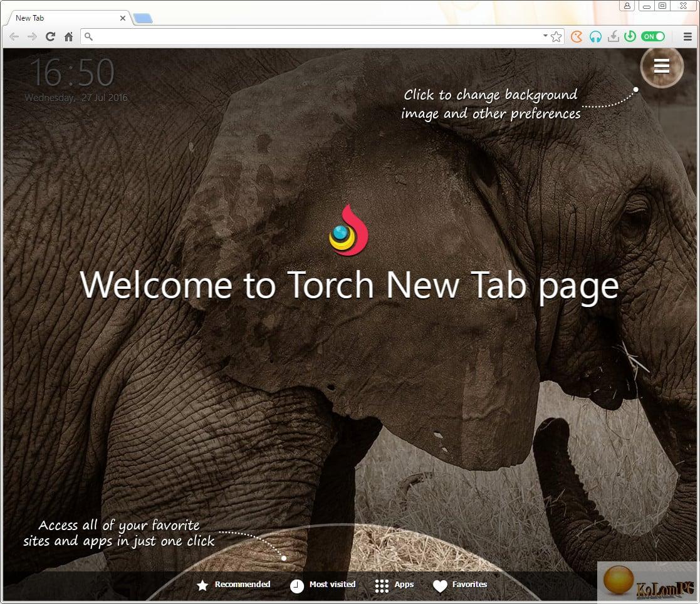Show Most visited sites

(x=323, y=585)
